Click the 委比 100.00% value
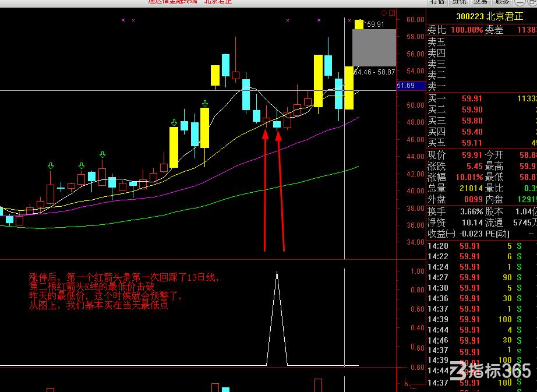 467,30
